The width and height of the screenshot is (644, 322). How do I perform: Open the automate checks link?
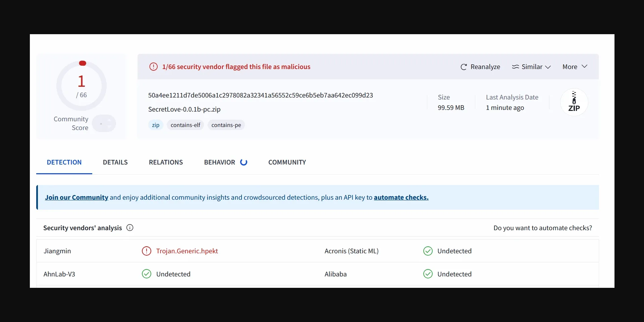[401, 198]
